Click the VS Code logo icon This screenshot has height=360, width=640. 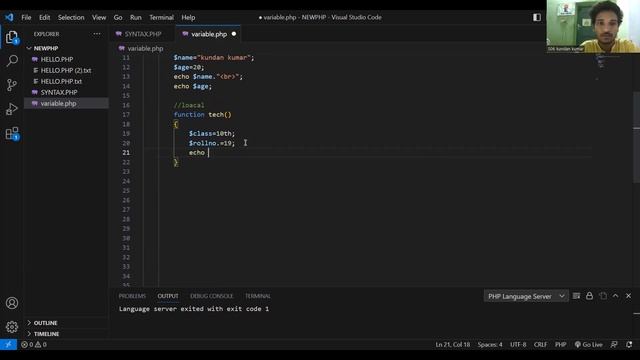pos(9,17)
